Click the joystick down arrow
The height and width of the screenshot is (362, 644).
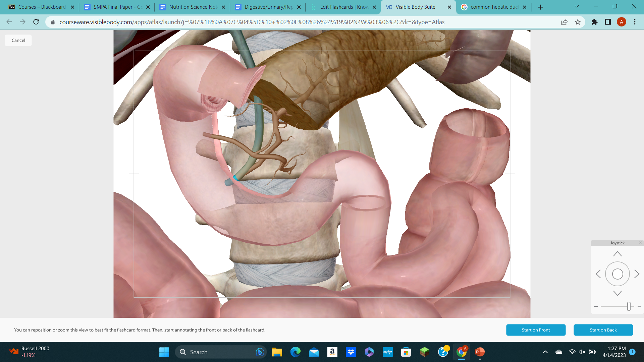(617, 293)
